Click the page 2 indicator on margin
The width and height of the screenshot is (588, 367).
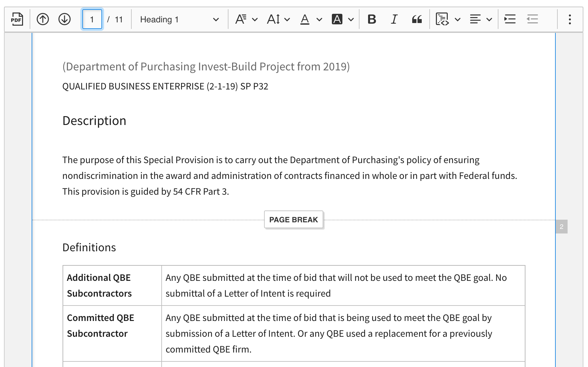562,227
